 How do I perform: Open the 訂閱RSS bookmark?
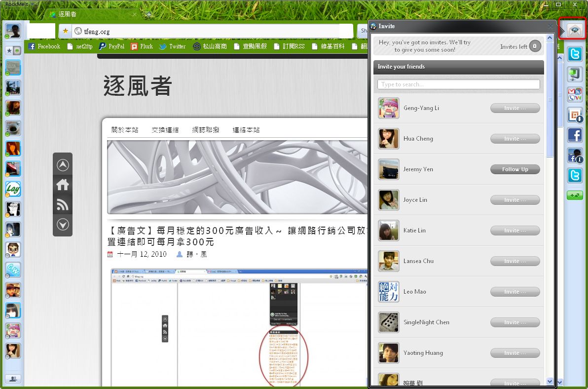(x=289, y=46)
